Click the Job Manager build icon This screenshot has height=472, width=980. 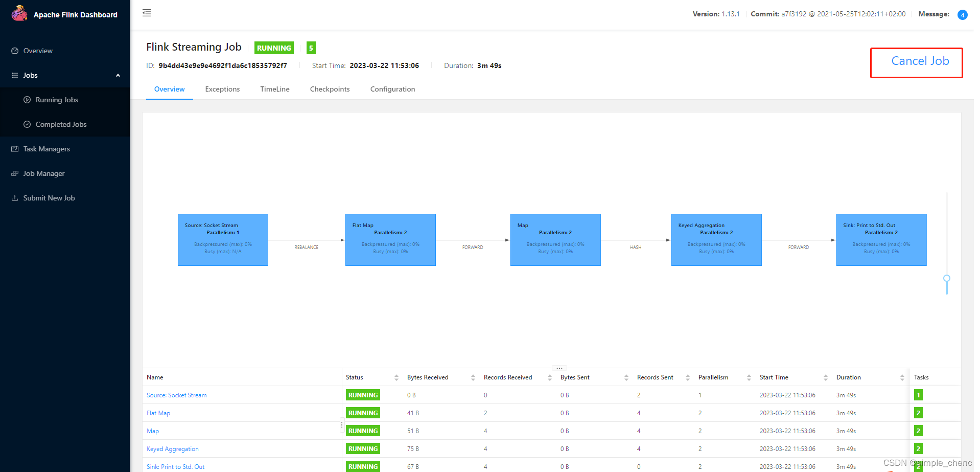15,173
